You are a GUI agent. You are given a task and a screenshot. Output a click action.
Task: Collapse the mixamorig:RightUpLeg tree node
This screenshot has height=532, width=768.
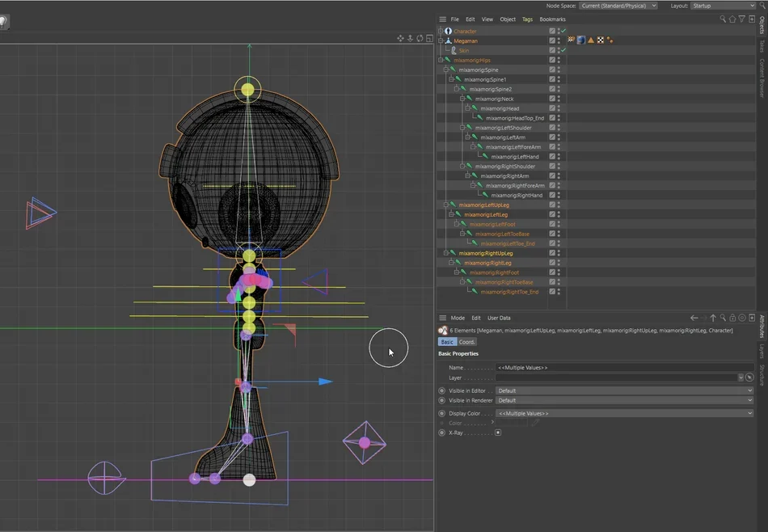445,253
